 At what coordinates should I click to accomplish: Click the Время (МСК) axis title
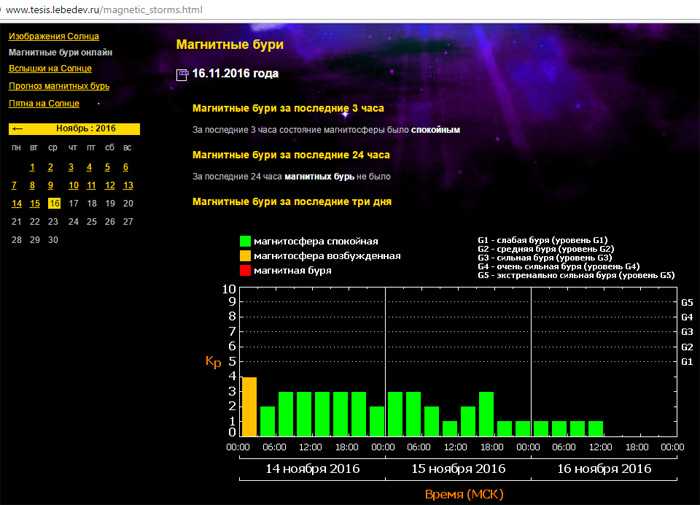click(x=464, y=494)
